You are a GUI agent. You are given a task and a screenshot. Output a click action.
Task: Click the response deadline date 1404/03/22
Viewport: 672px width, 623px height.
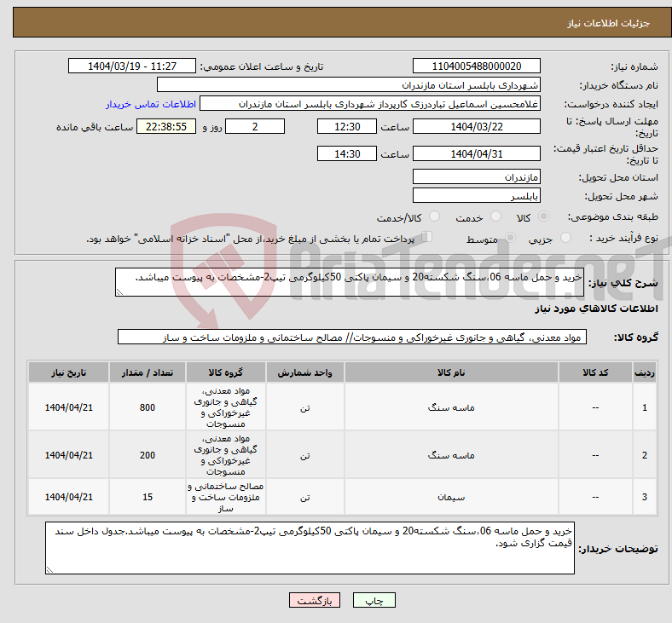(476, 126)
